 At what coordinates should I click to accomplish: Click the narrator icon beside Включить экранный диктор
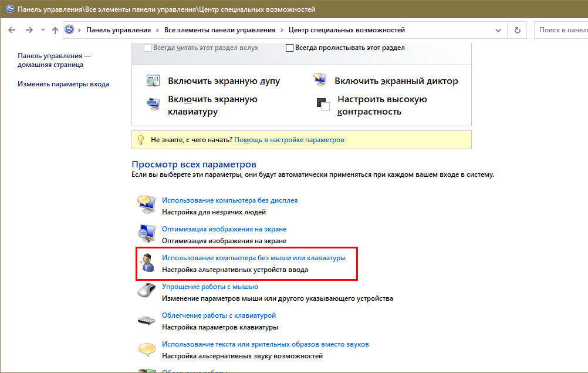[x=320, y=81]
